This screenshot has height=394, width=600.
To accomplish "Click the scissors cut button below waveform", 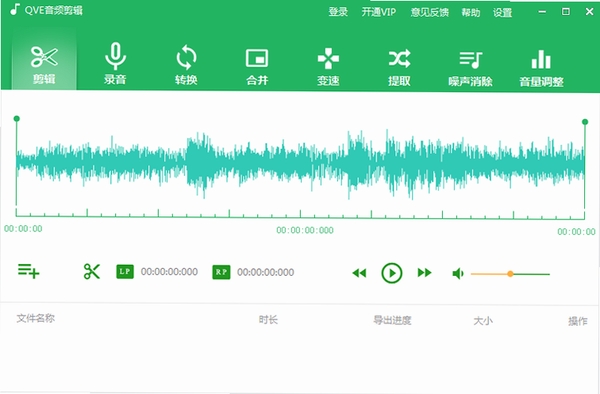I will point(91,272).
